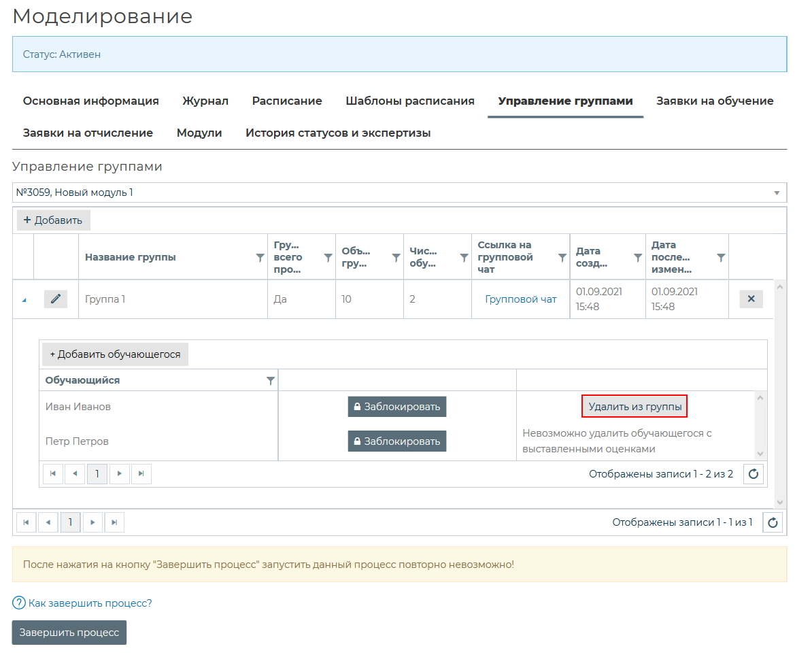Go to last page in inner student pager

coord(141,474)
